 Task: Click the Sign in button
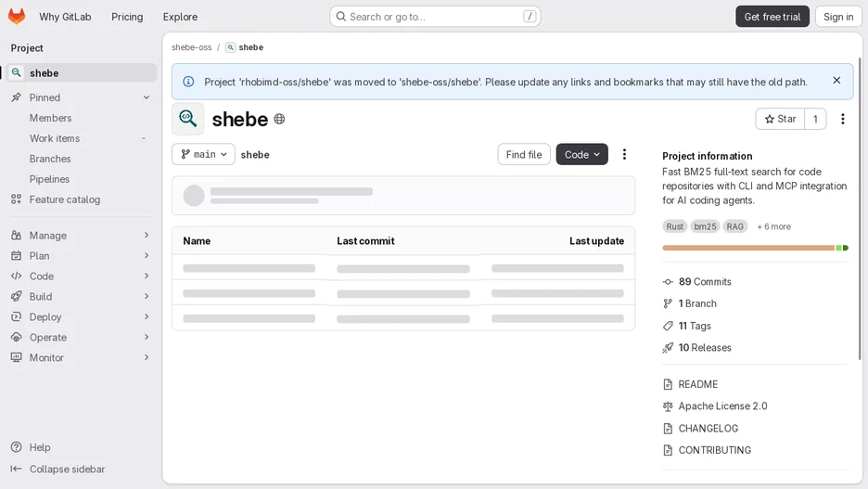[838, 17]
